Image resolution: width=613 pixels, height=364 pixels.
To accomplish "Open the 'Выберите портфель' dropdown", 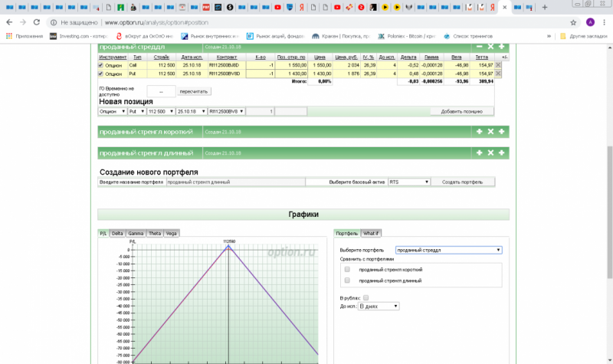I will point(448,250).
